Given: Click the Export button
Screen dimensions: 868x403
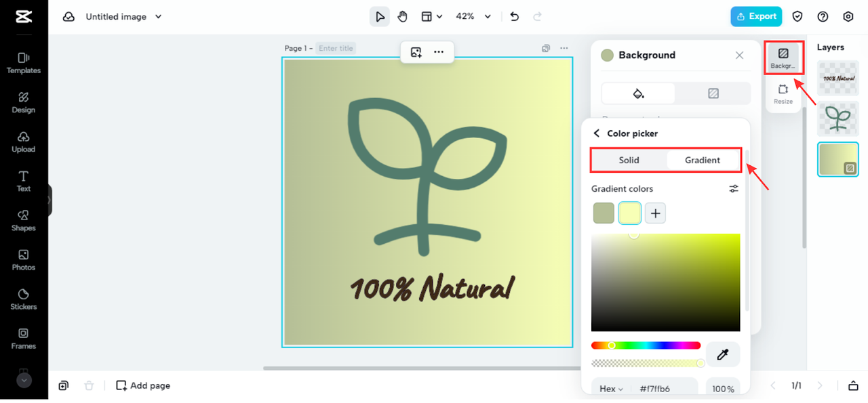Looking at the screenshot, I should [756, 16].
